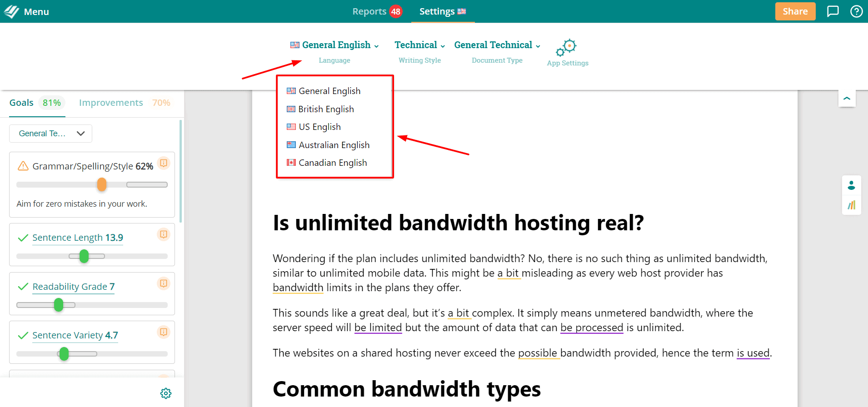Click 'a bit' in 'a bit complex'

[459, 313]
